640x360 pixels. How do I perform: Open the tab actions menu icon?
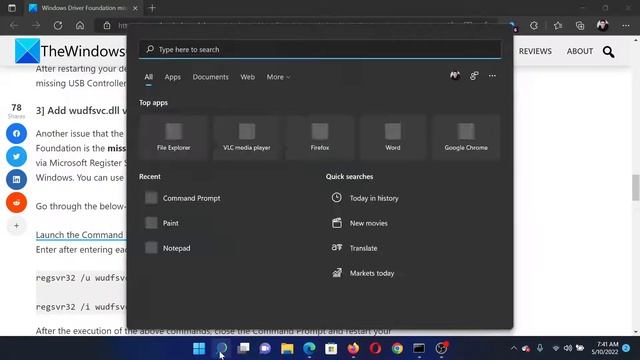click(x=12, y=8)
